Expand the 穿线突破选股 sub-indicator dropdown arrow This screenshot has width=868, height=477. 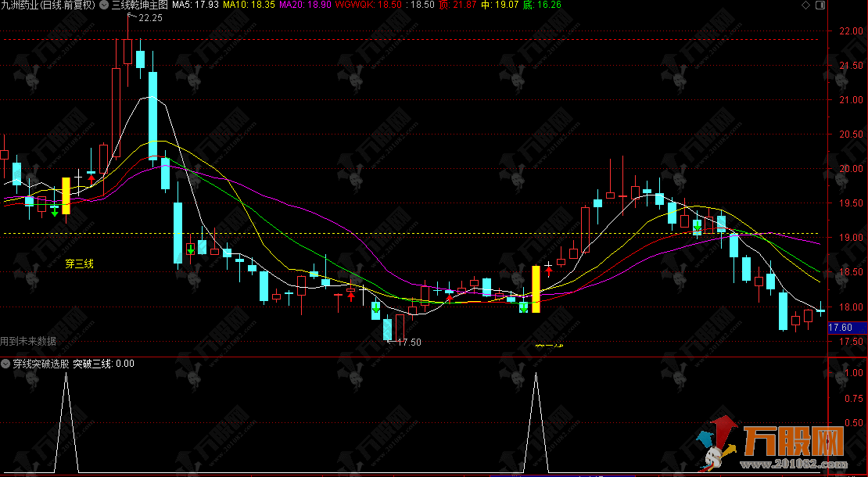click(x=6, y=364)
